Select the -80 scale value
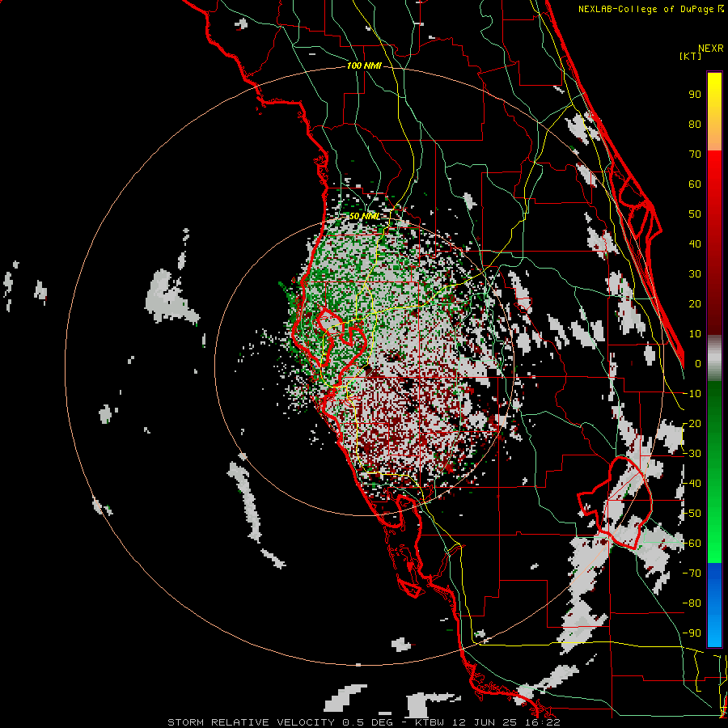 point(692,603)
